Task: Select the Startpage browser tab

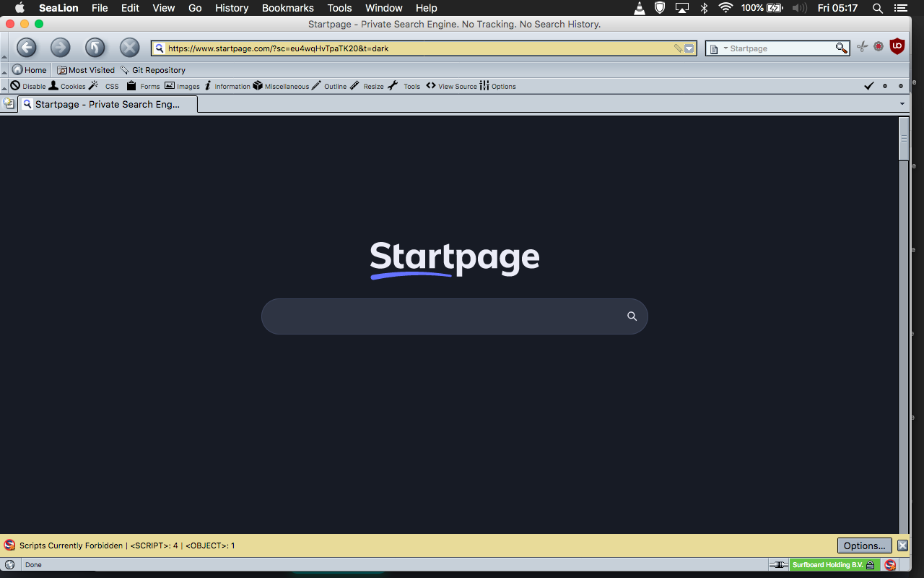Action: (108, 104)
